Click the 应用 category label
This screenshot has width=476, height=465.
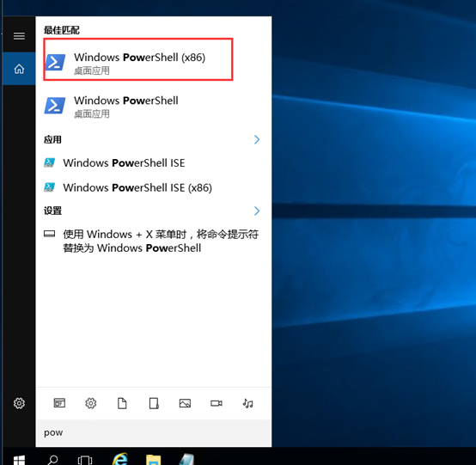pos(52,140)
